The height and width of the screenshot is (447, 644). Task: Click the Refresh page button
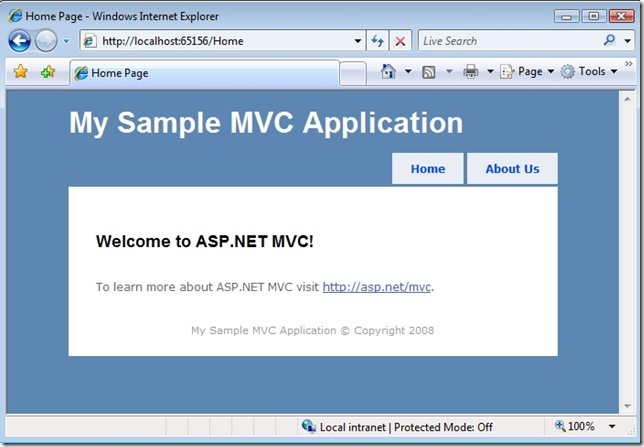[x=377, y=41]
